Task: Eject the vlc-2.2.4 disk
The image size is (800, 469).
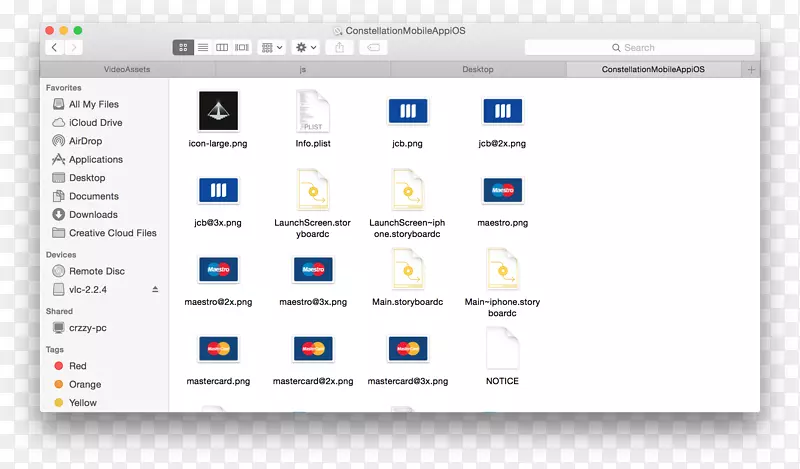Action: pos(155,289)
